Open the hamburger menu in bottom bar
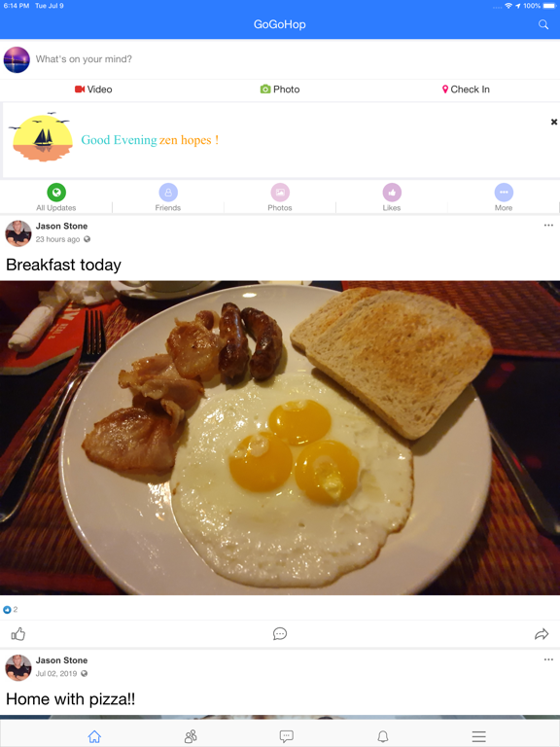 (x=478, y=736)
